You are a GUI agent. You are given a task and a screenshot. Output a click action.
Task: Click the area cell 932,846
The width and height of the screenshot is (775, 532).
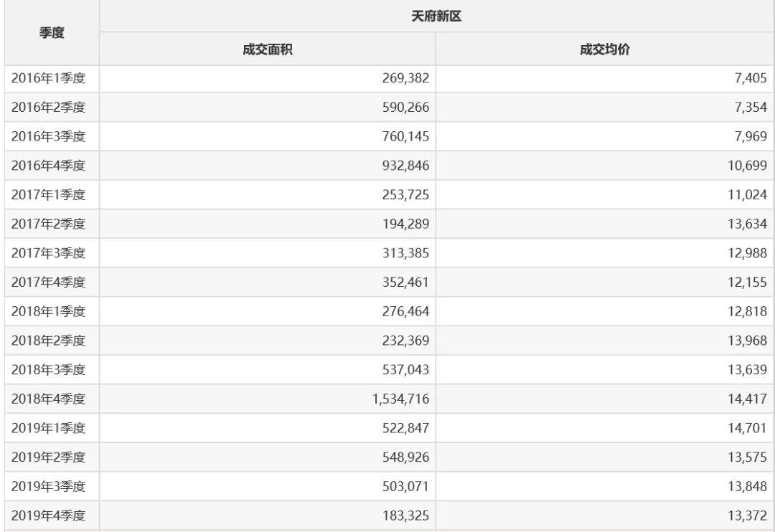point(405,166)
